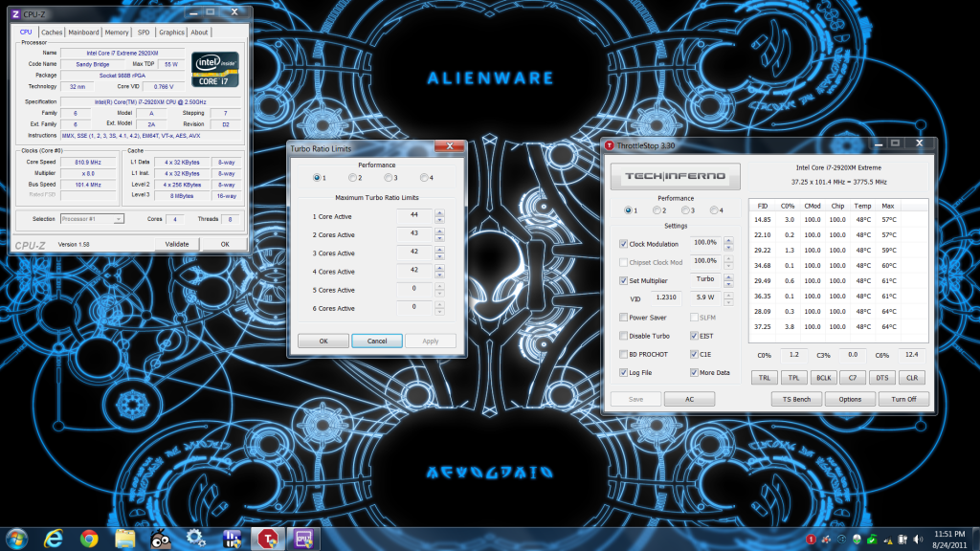Viewport: 980px width, 551px height.
Task: Adjust 3 Cores Active ratio spinner
Action: click(x=439, y=253)
